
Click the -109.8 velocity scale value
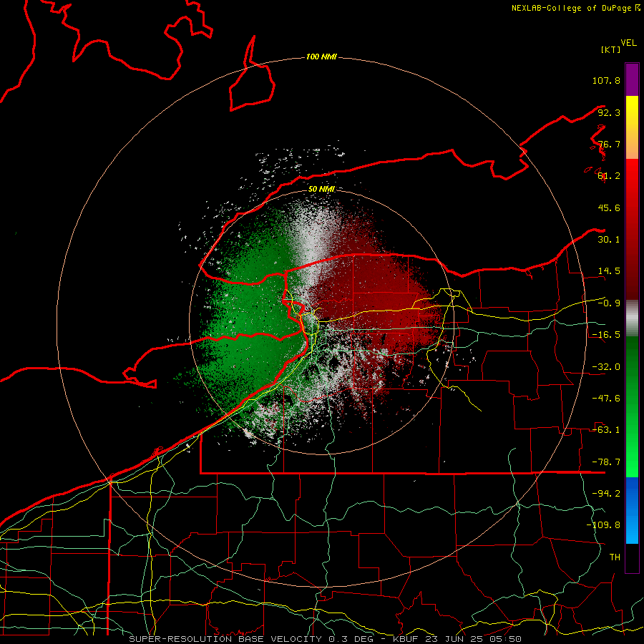(x=603, y=525)
